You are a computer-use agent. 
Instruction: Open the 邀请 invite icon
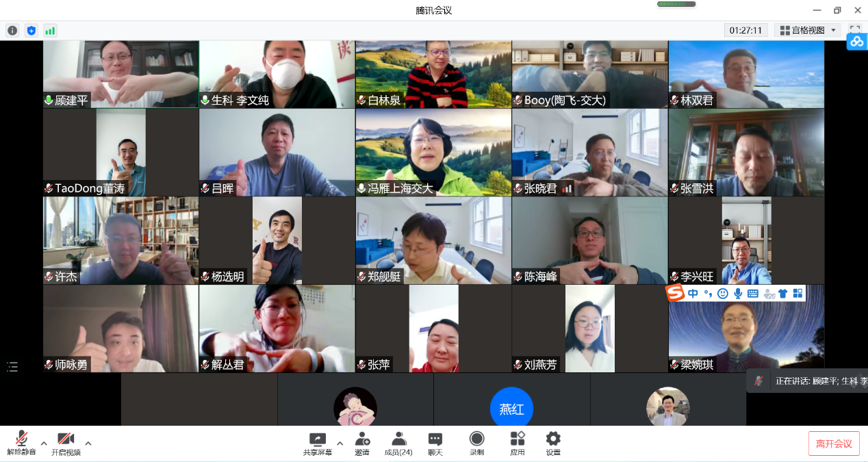click(x=362, y=439)
